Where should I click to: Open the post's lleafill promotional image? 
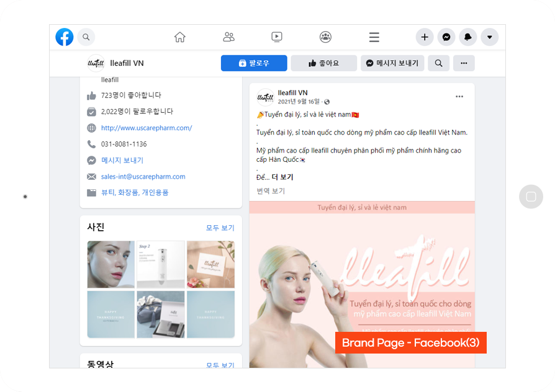point(362,285)
